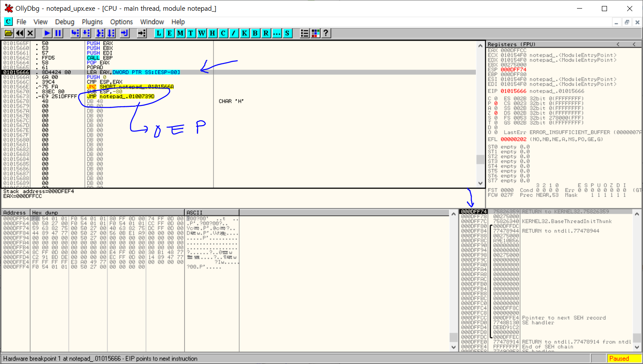643x364 pixels.
Task: Select stack row RETURN to ntdll.77478944
Action: [546, 231]
